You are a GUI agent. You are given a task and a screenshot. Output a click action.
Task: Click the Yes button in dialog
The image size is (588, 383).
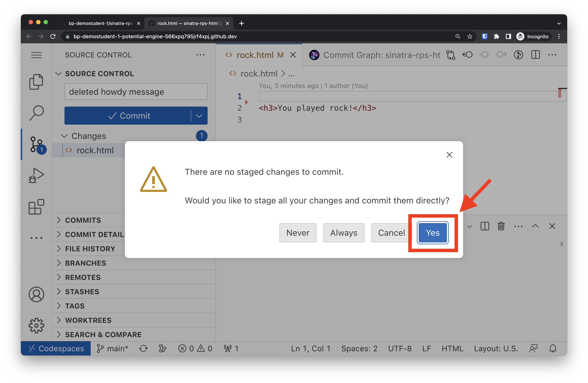(x=433, y=233)
